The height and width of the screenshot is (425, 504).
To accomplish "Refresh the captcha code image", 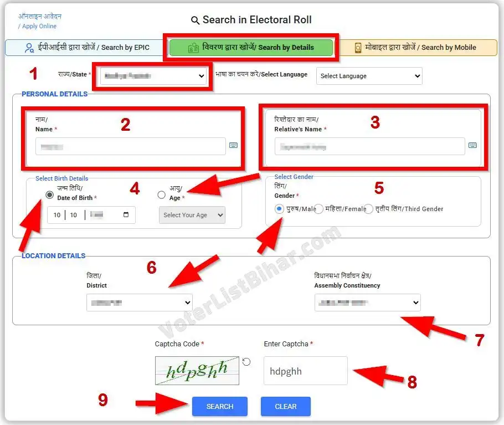I will coord(246,362).
